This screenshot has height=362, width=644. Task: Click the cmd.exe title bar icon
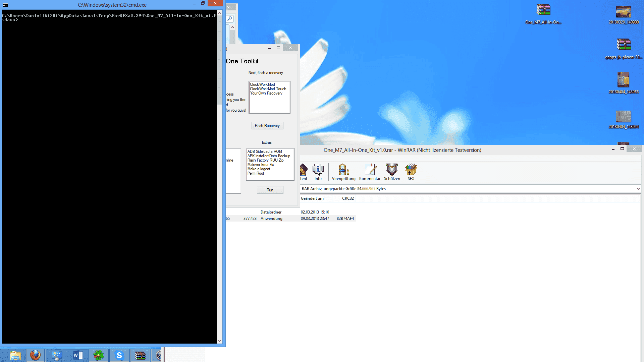[5, 5]
